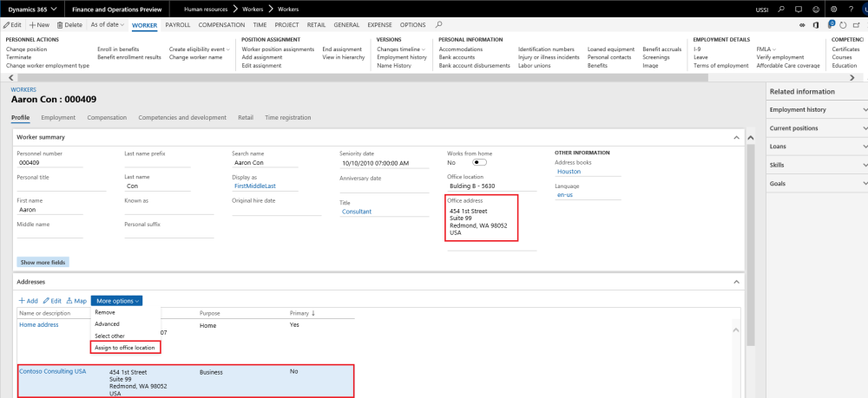
Task: Click the Show more fields button
Action: 43,261
